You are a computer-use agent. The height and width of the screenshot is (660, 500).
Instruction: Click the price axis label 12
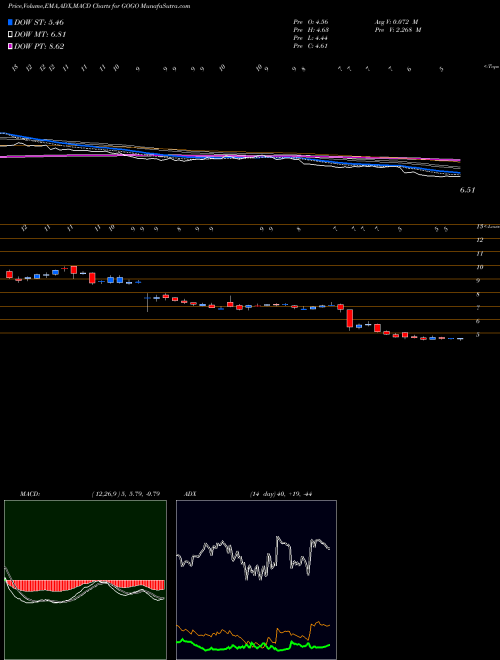point(479,240)
